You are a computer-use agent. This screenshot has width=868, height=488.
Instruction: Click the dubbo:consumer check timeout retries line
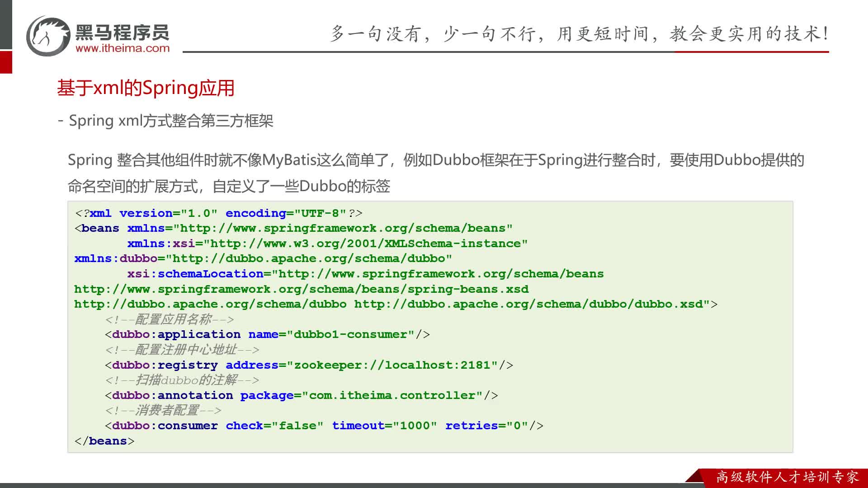click(324, 426)
